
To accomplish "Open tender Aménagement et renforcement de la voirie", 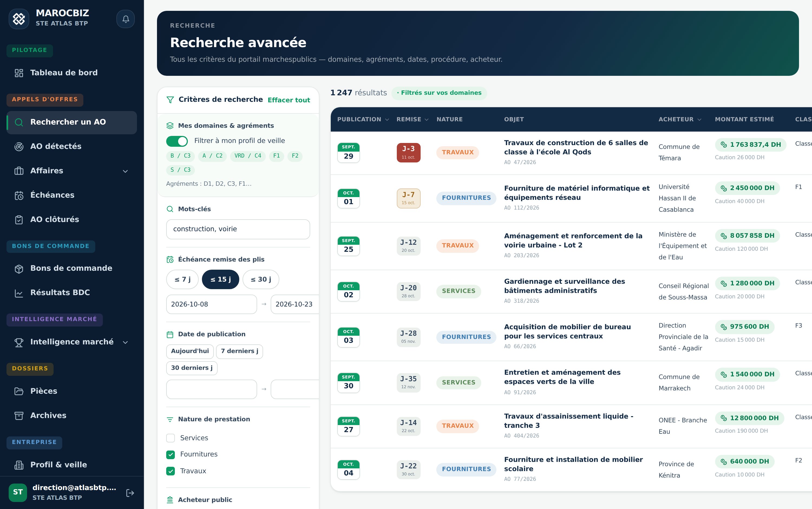I will click(573, 240).
